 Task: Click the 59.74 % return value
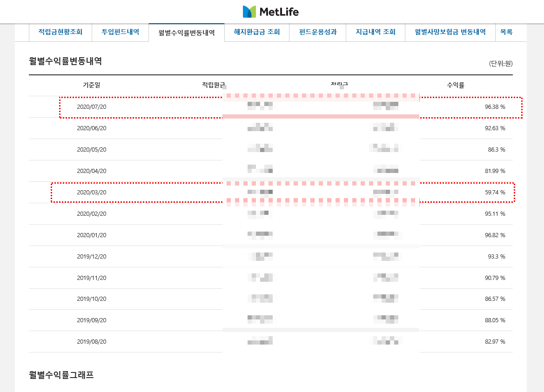[495, 193]
